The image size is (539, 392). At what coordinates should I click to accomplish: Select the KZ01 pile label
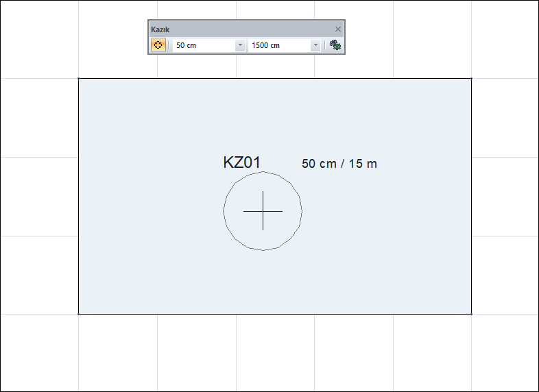click(241, 162)
